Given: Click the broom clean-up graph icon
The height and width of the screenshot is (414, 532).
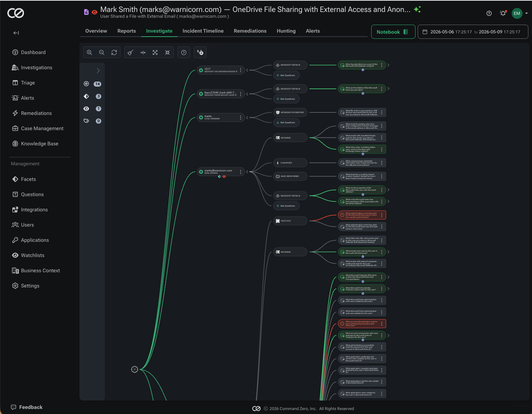Looking at the screenshot, I should [x=130, y=53].
